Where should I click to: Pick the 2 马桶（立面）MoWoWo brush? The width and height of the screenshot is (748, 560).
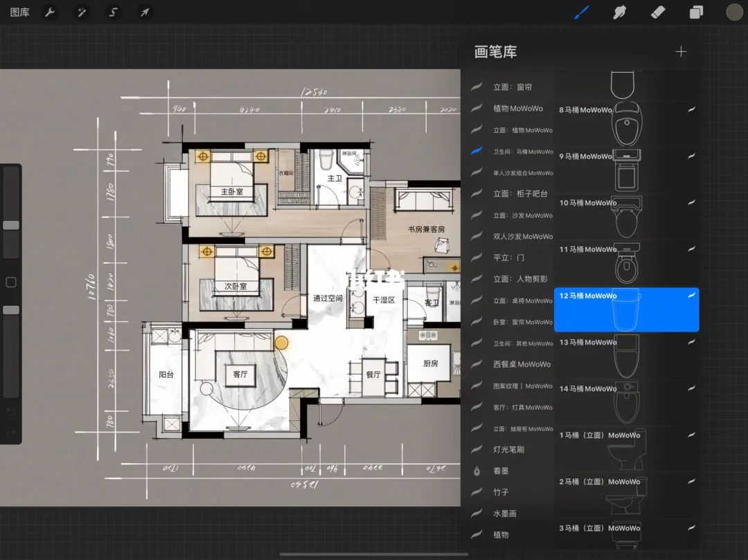pyautogui.click(x=627, y=495)
